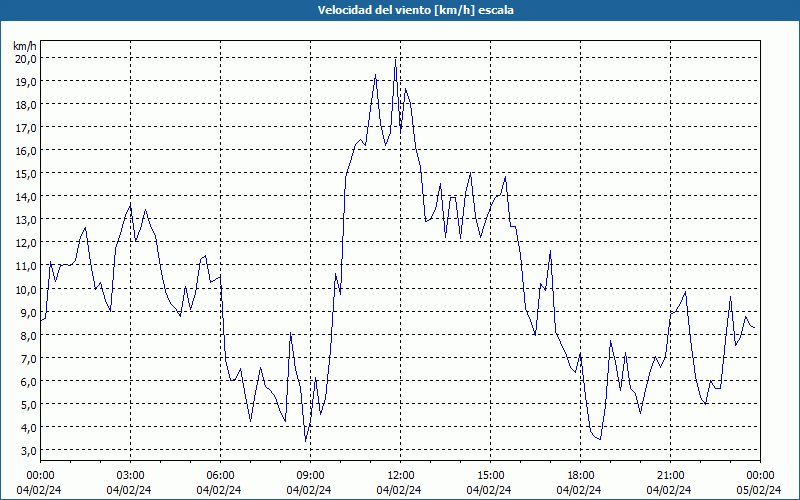
Task: Click the '8,0' y-axis value
Action: coord(28,335)
